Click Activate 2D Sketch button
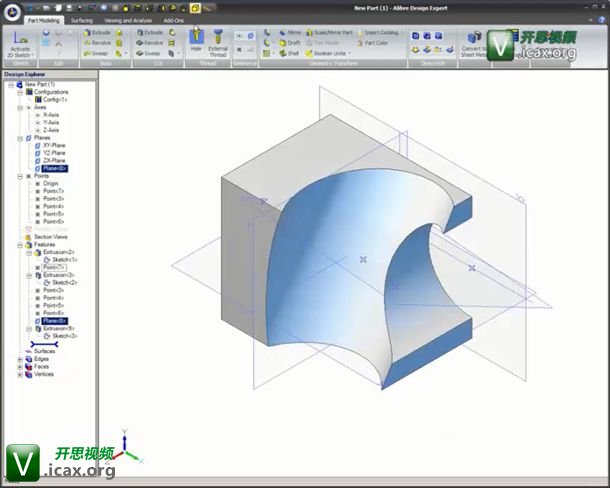This screenshot has height=488, width=610. (x=19, y=42)
